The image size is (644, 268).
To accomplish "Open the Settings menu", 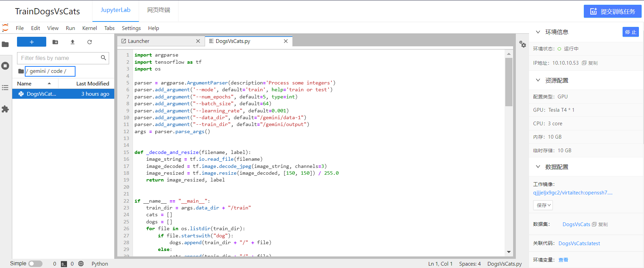I will pos(131,28).
